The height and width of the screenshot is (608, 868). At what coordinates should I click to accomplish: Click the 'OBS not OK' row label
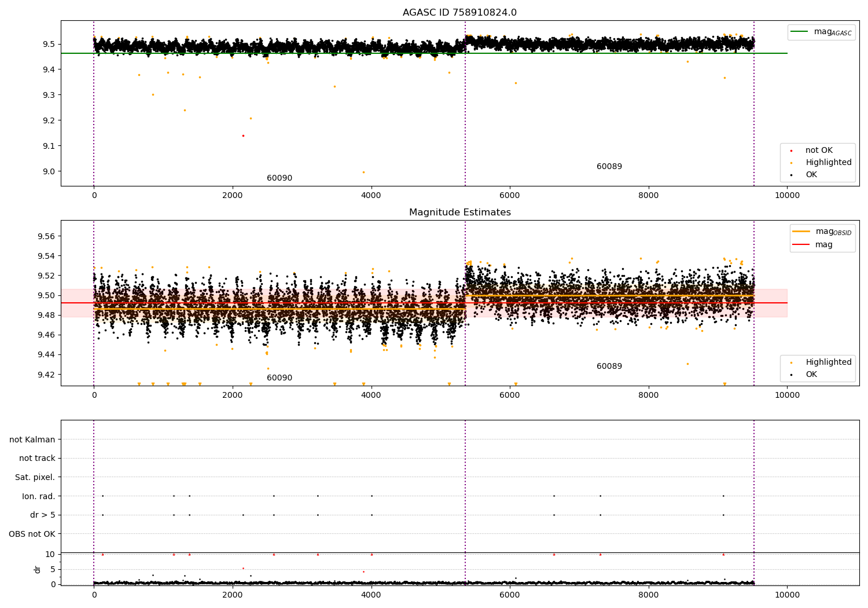[x=32, y=534]
